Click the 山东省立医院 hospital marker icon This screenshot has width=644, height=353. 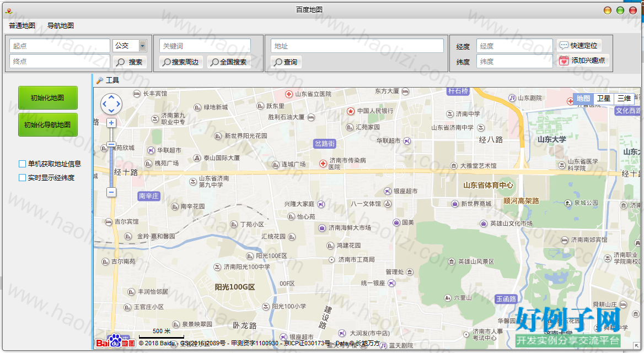pyautogui.click(x=289, y=94)
